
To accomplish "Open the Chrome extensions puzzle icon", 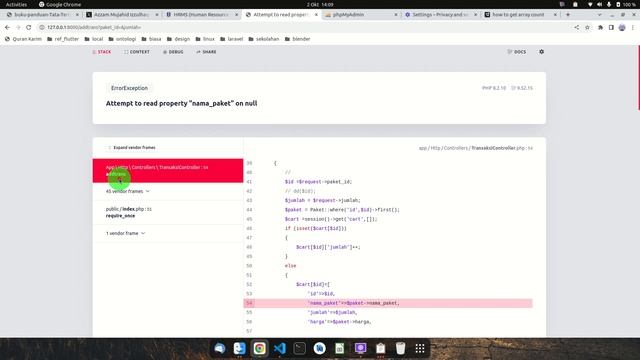I will [600, 27].
